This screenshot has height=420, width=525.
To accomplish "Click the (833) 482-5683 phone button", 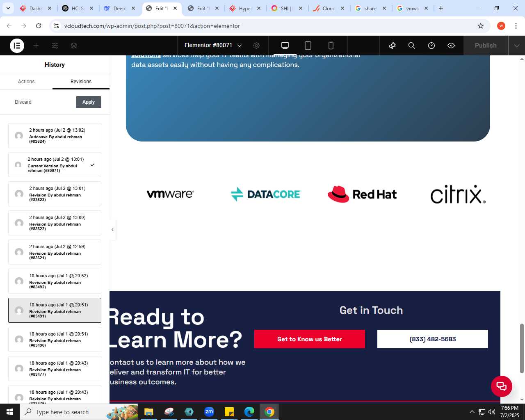I will 433,339.
